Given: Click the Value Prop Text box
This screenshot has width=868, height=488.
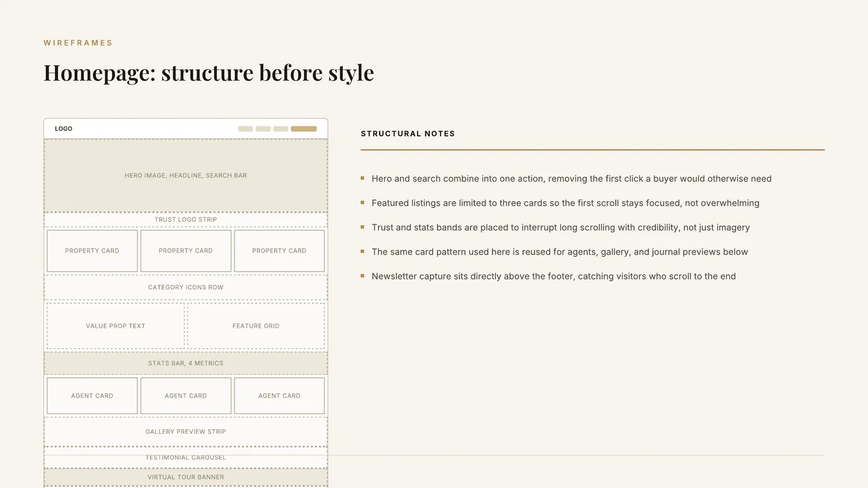Looking at the screenshot, I should pos(116,326).
